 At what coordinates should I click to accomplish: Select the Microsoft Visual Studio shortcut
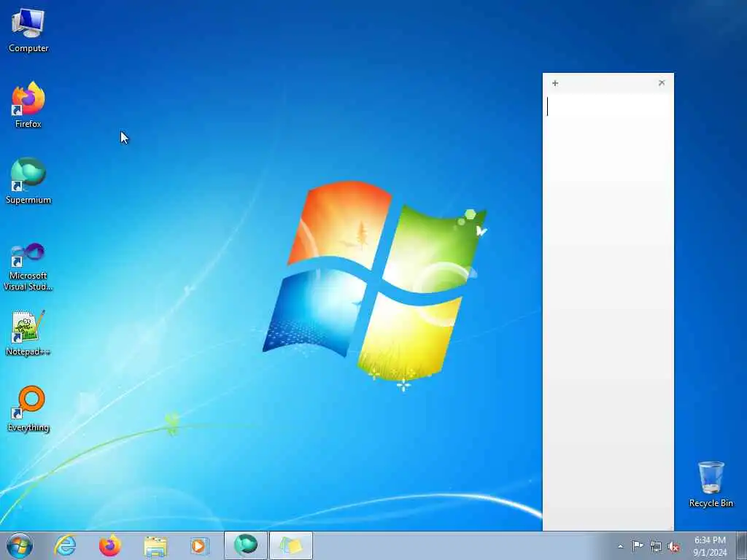(x=28, y=267)
